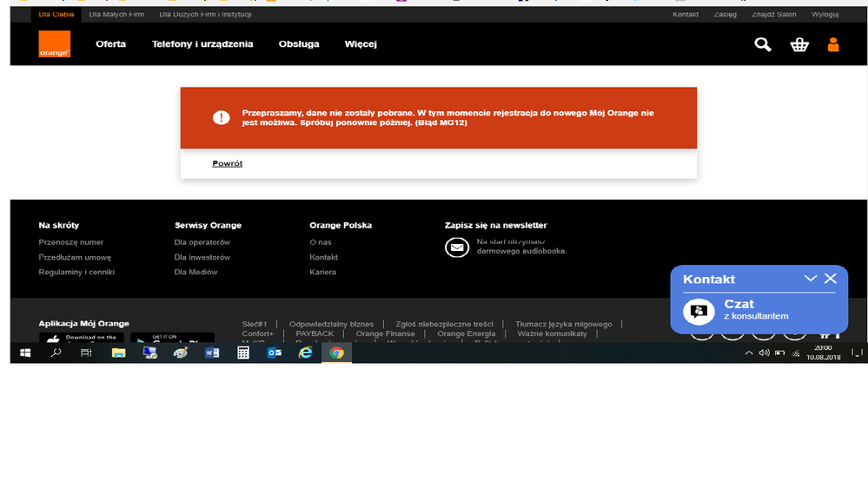
Task: Open Microsoft Word from the taskbar
Action: [x=211, y=353]
